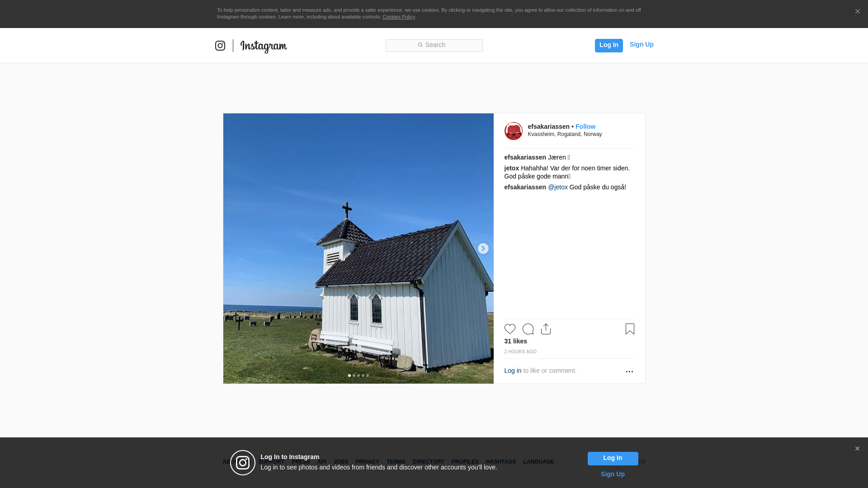Open the 31 likes list
Viewport: 868px width, 488px height.
point(515,341)
